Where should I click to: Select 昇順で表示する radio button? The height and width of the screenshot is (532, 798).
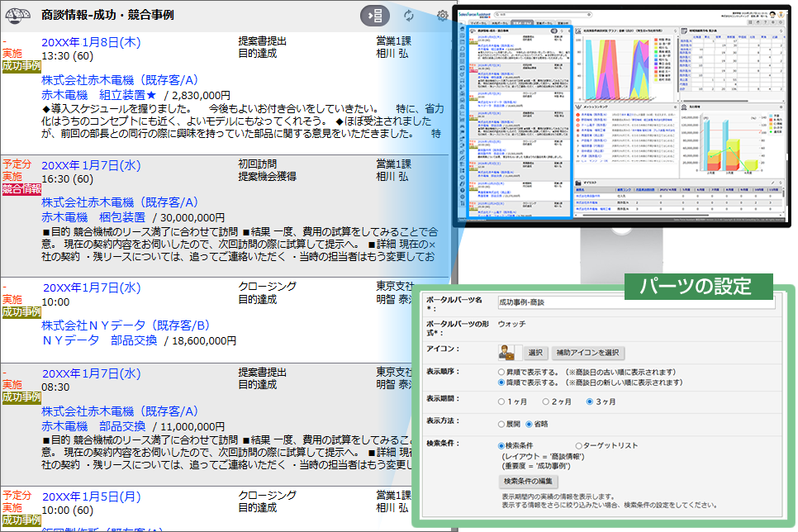point(501,372)
